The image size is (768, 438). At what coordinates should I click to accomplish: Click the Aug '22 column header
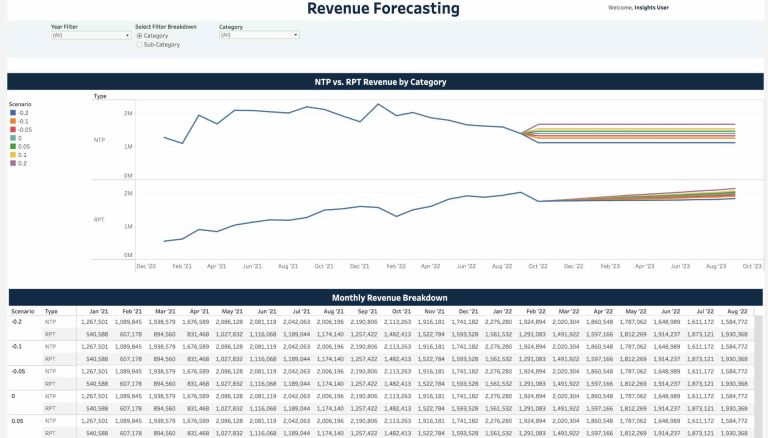click(738, 312)
